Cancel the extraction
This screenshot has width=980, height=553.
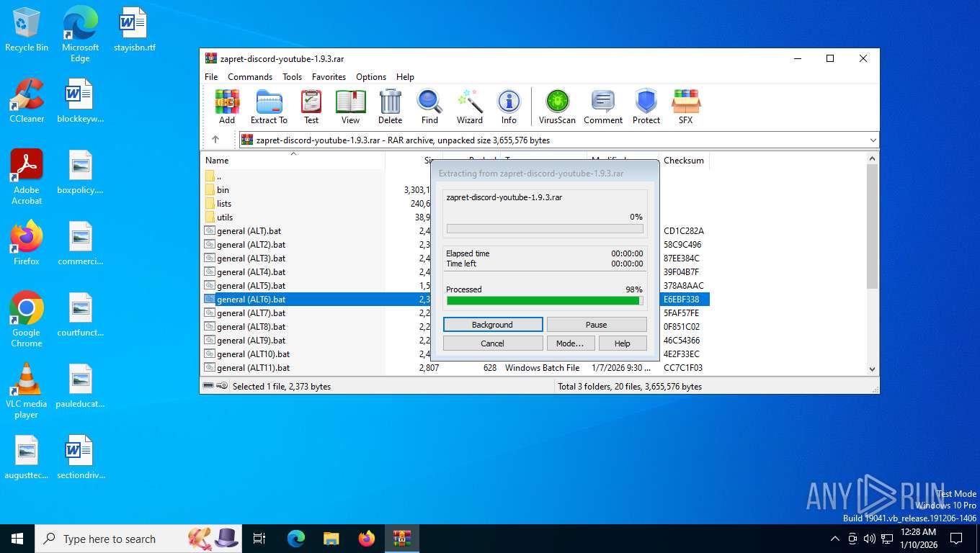[x=493, y=343]
